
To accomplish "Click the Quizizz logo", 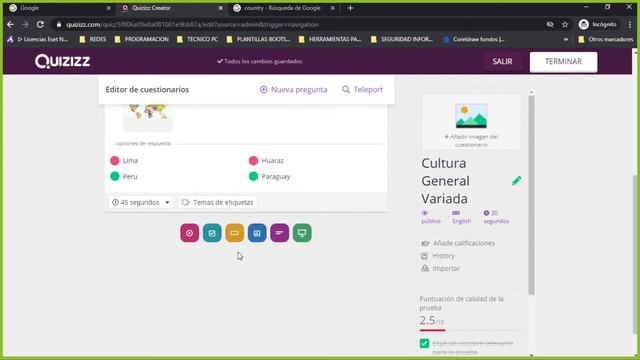I will click(x=62, y=61).
